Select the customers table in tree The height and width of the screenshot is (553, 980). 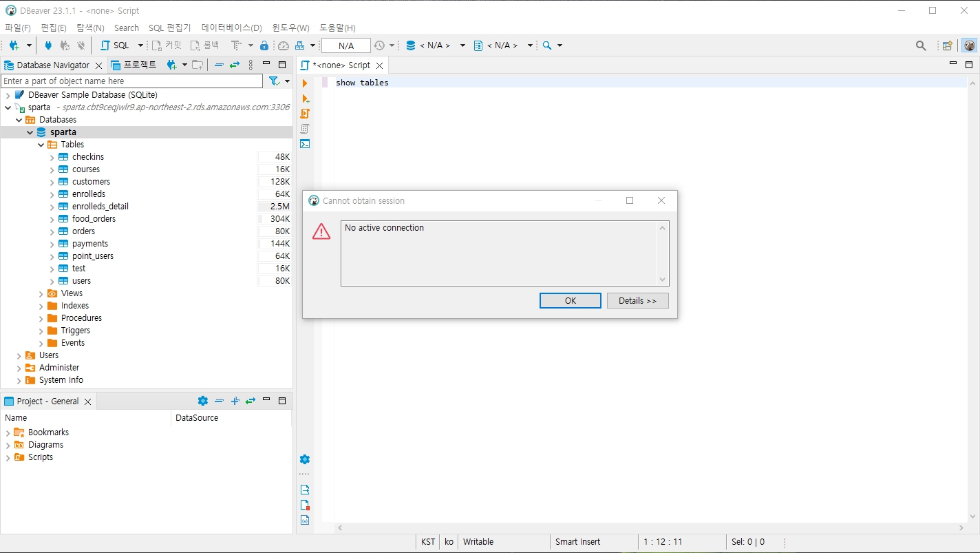pyautogui.click(x=91, y=182)
